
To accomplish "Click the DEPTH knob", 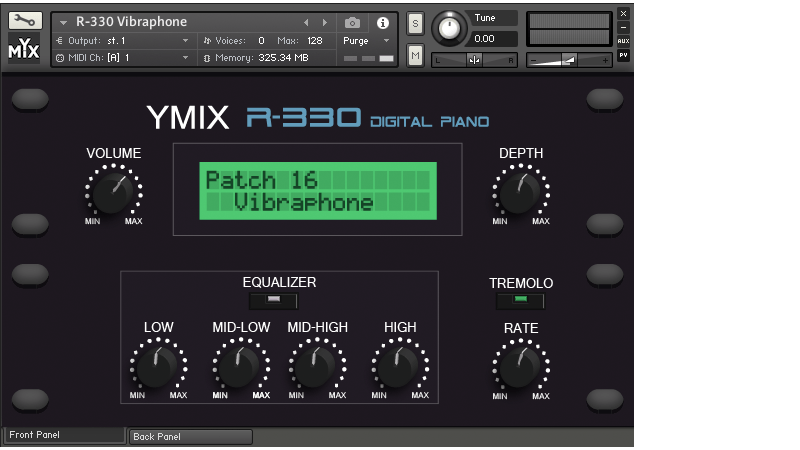I will click(520, 192).
